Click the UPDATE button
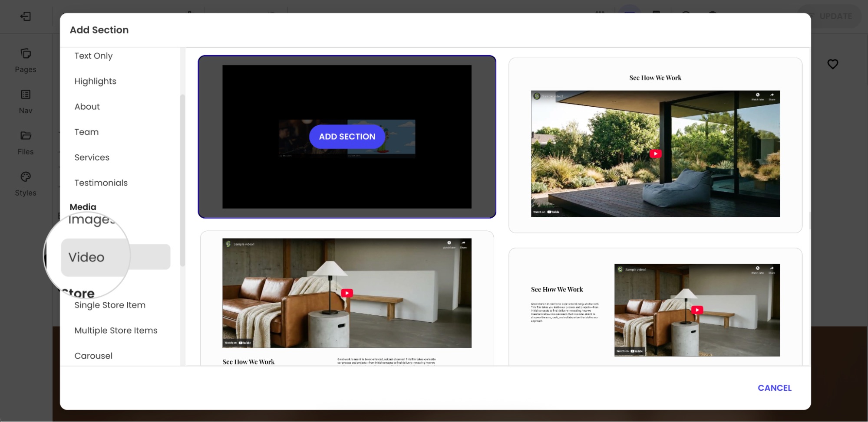 pos(830,16)
